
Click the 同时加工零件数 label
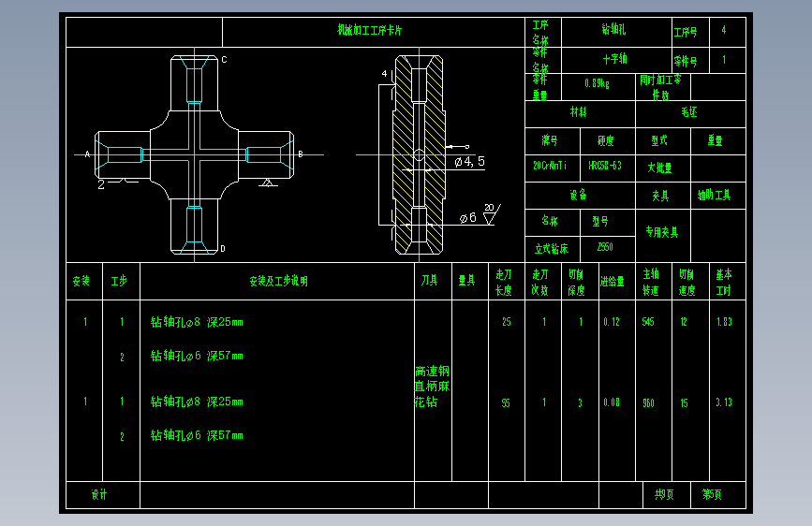point(660,87)
